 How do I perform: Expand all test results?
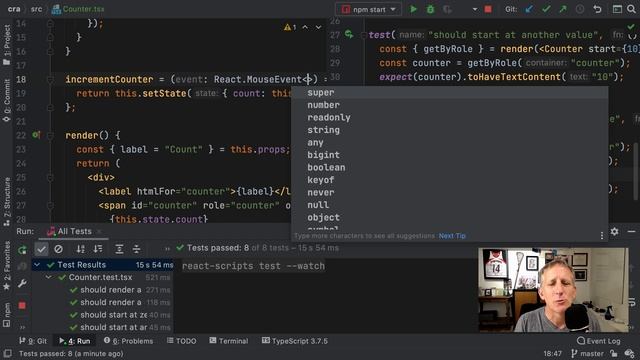point(119,249)
